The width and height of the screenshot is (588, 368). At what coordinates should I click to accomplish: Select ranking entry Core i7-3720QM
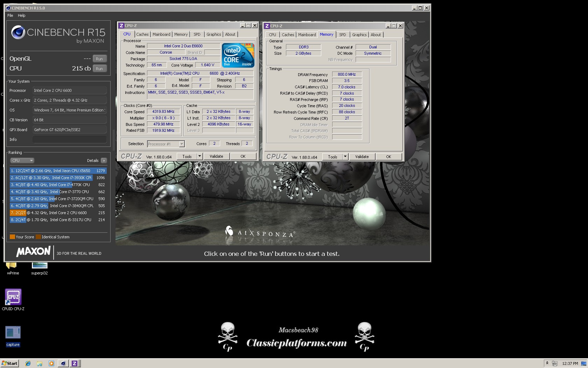58,199
